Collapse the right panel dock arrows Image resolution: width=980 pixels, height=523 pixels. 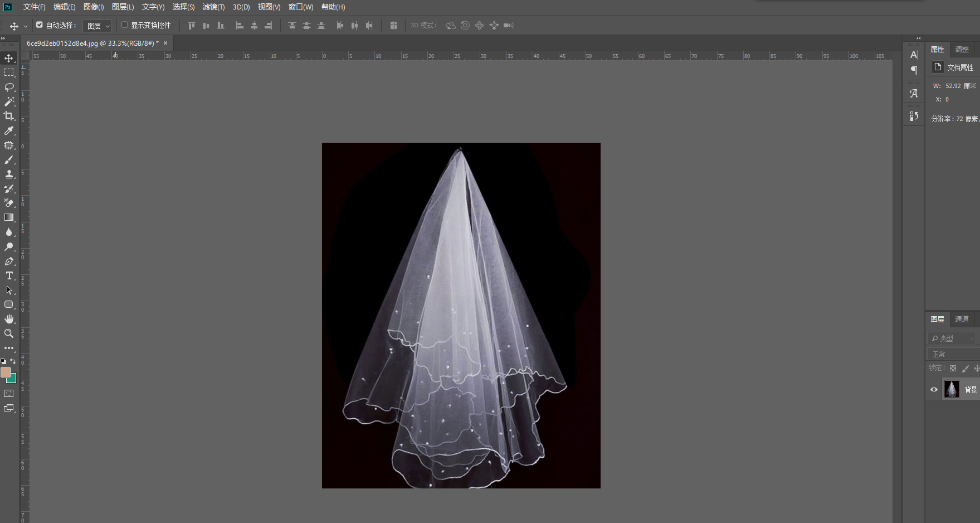tap(919, 38)
